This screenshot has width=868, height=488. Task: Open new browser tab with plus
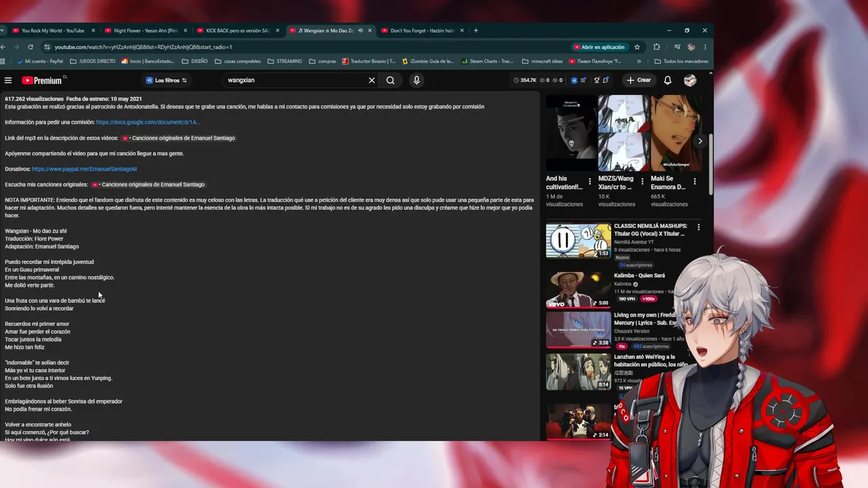click(x=476, y=30)
